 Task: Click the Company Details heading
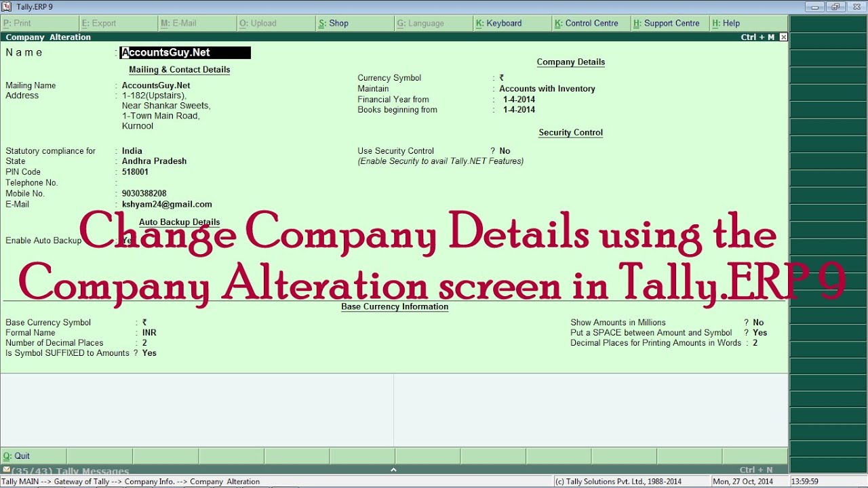[571, 62]
